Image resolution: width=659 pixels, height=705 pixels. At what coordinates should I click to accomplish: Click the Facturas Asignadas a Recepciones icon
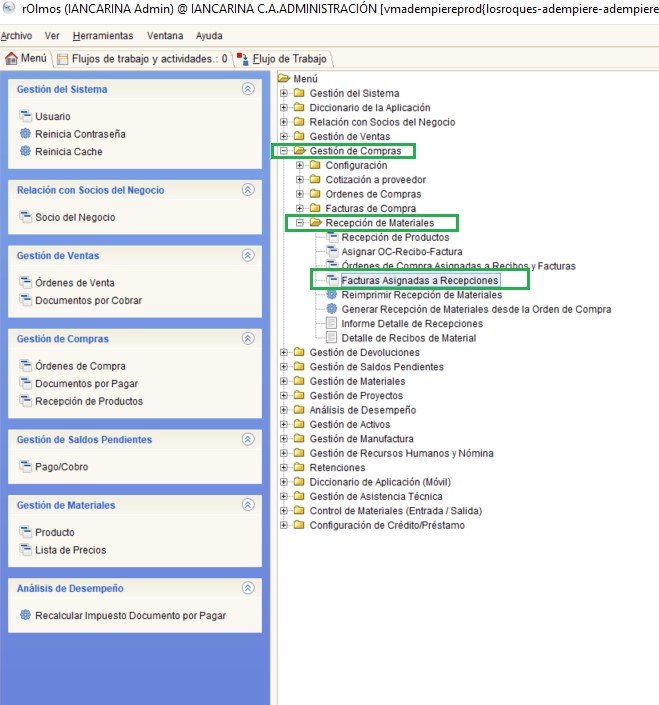pyautogui.click(x=332, y=280)
